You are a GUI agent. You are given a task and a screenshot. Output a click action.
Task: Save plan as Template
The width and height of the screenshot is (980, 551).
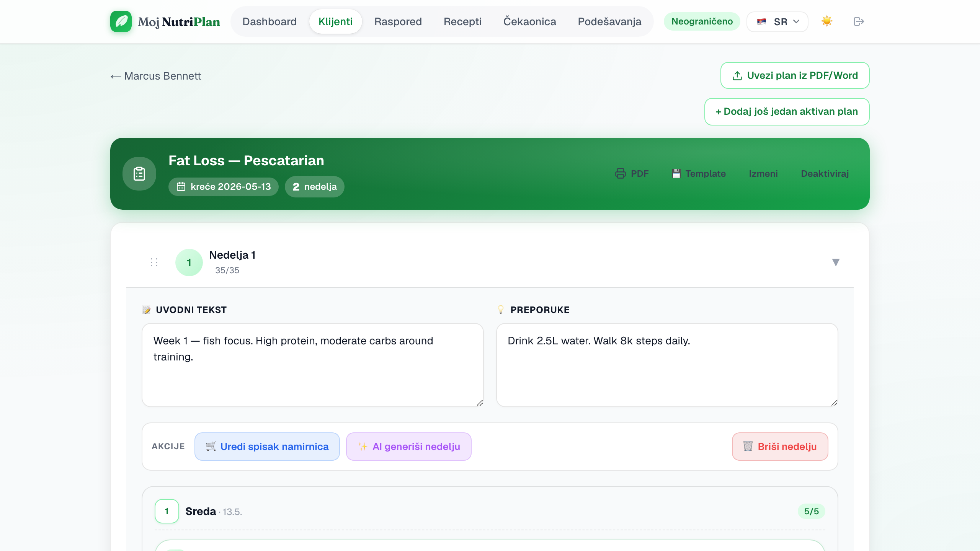699,174
